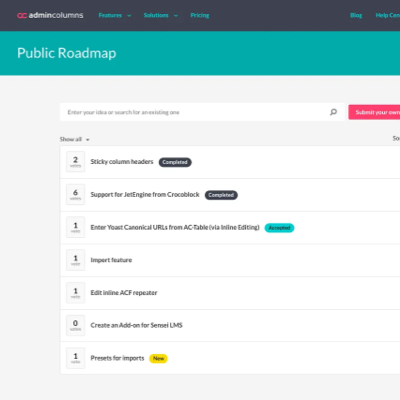Screen dimensions: 400x400
Task: Click the search magnifier icon
Action: click(333, 112)
